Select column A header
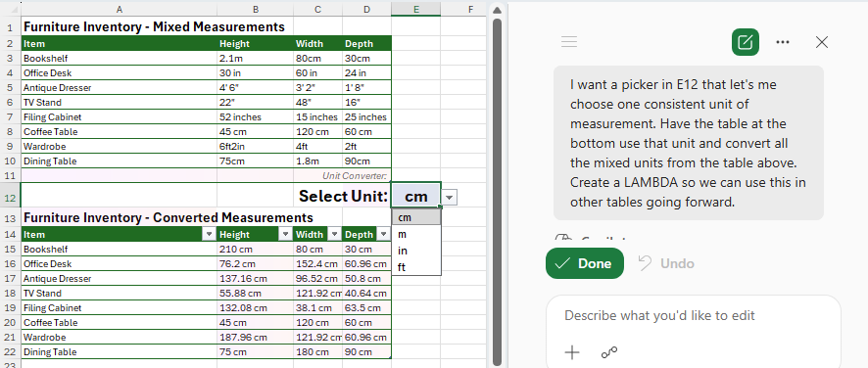Viewport: 868px width, 368px height. point(119,9)
